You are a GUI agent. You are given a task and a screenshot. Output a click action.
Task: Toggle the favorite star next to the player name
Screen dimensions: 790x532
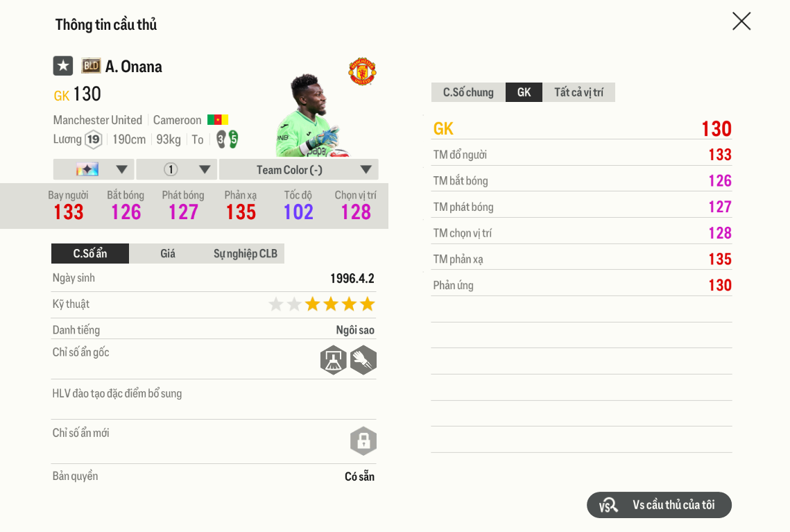(x=62, y=65)
